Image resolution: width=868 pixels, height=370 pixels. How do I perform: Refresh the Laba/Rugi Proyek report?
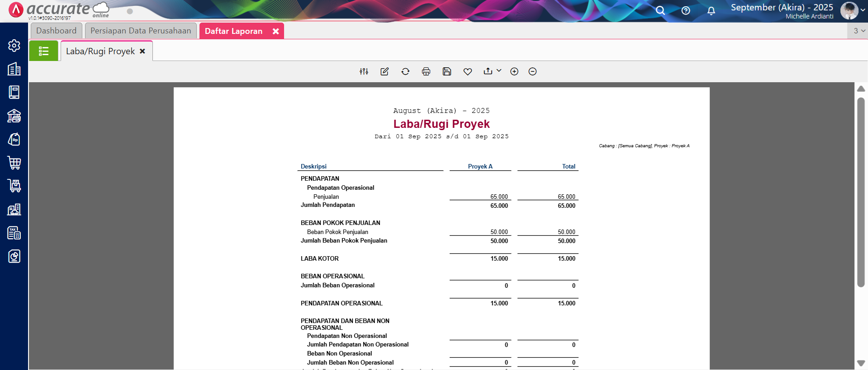click(x=405, y=71)
